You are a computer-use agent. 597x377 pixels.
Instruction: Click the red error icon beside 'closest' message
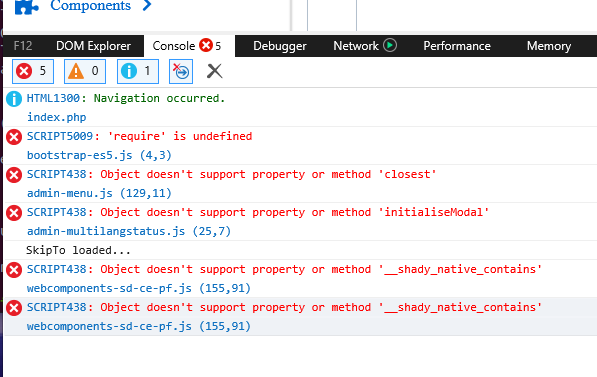14,175
